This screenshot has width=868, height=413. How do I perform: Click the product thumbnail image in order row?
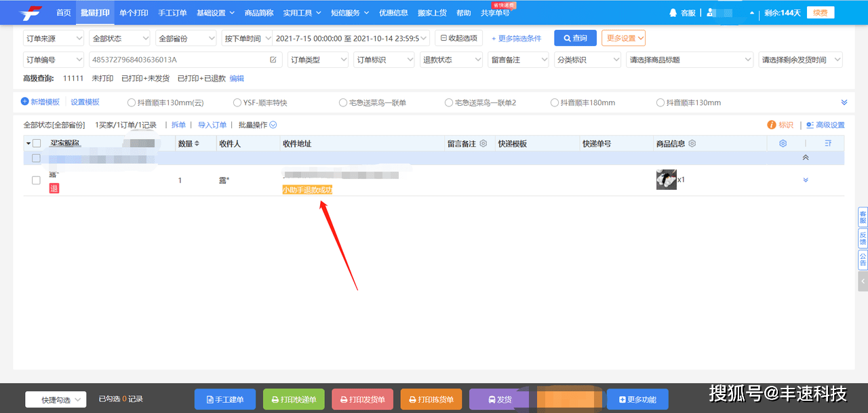[x=666, y=180]
